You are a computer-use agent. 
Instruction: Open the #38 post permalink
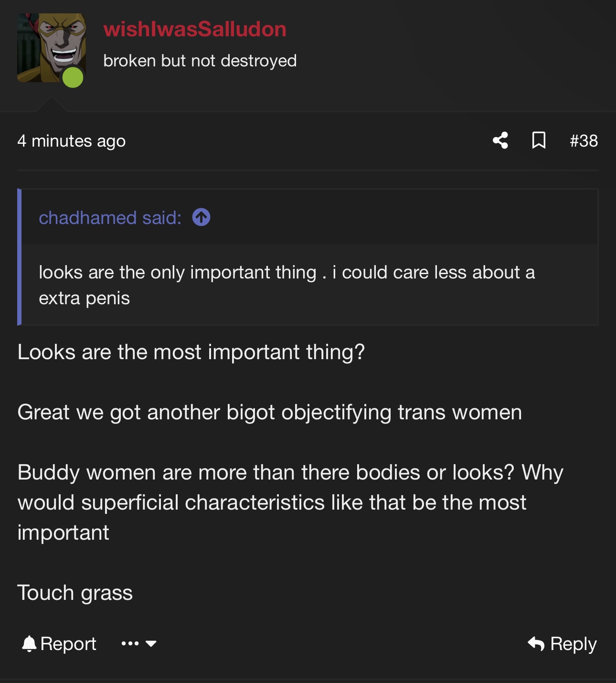pos(584,141)
